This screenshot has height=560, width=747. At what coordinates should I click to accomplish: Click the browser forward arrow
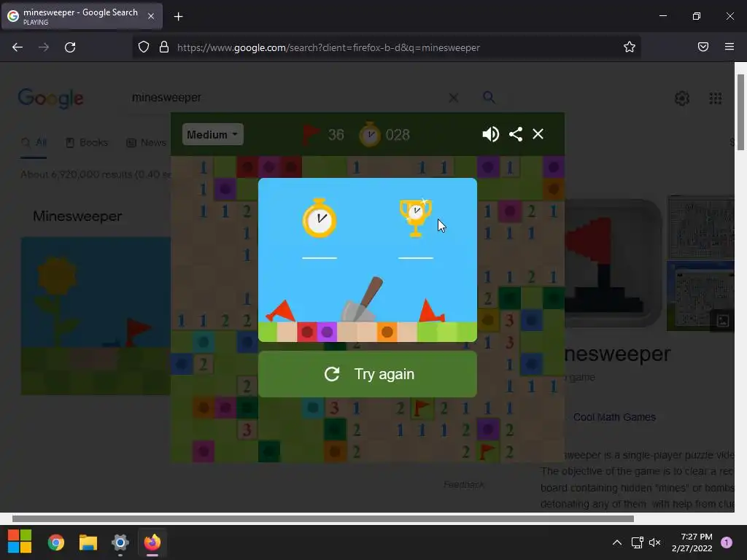(44, 47)
